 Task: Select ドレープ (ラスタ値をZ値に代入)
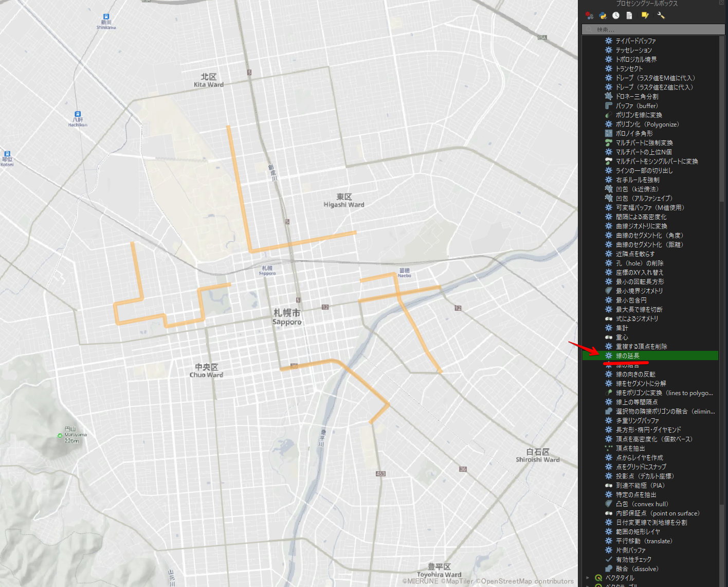(655, 87)
